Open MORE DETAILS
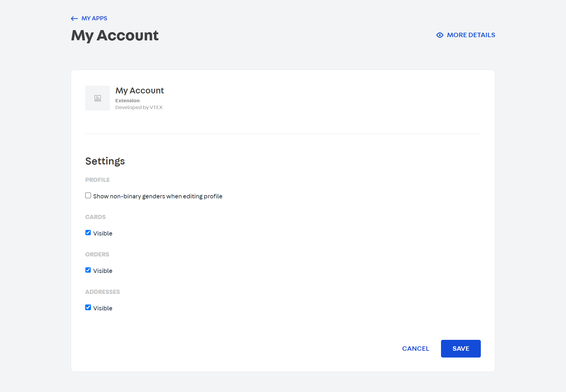The width and height of the screenshot is (566, 392). [x=470, y=35]
